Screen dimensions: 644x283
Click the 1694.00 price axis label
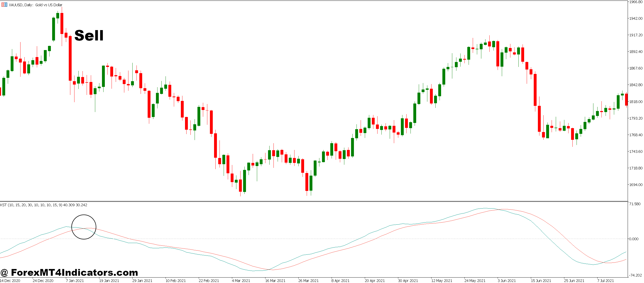click(635, 185)
